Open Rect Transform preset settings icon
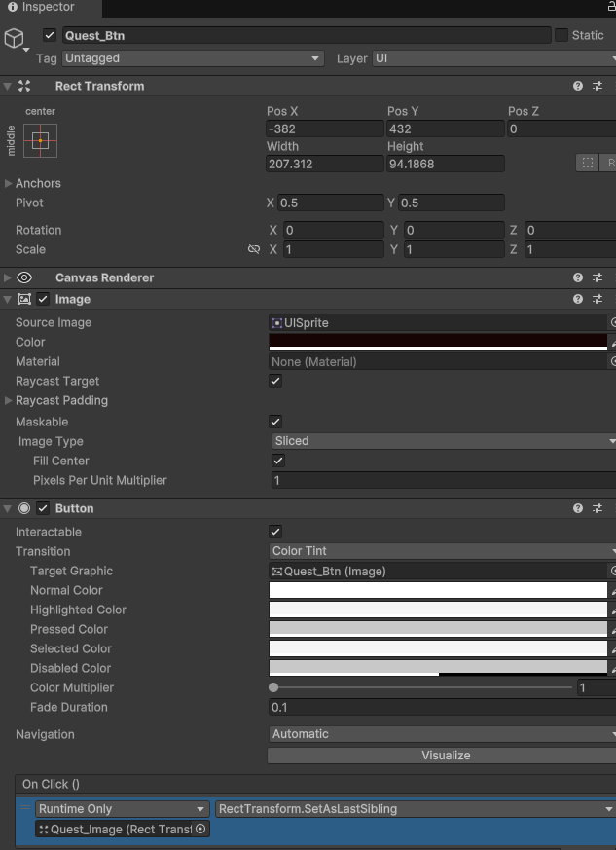Image resolution: width=616 pixels, height=850 pixels. pos(598,86)
